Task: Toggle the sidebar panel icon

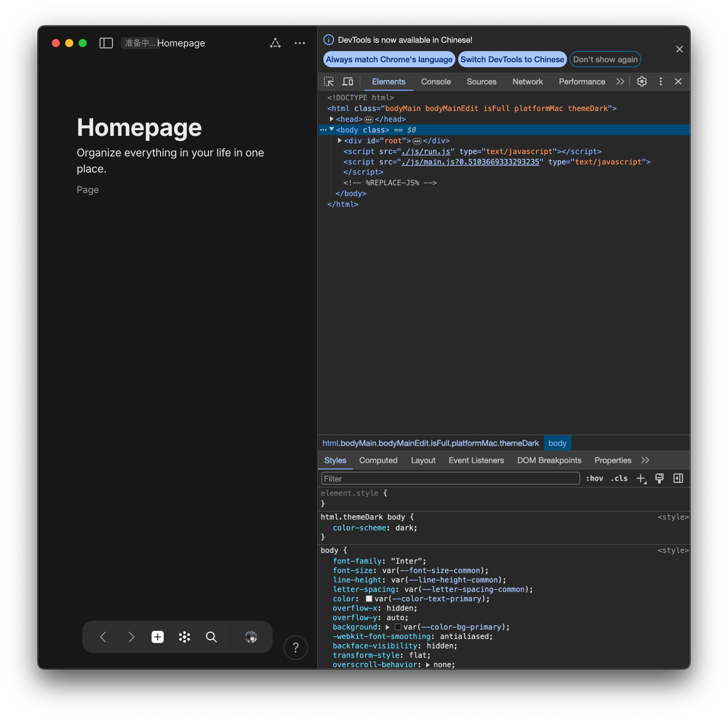Action: (x=106, y=43)
